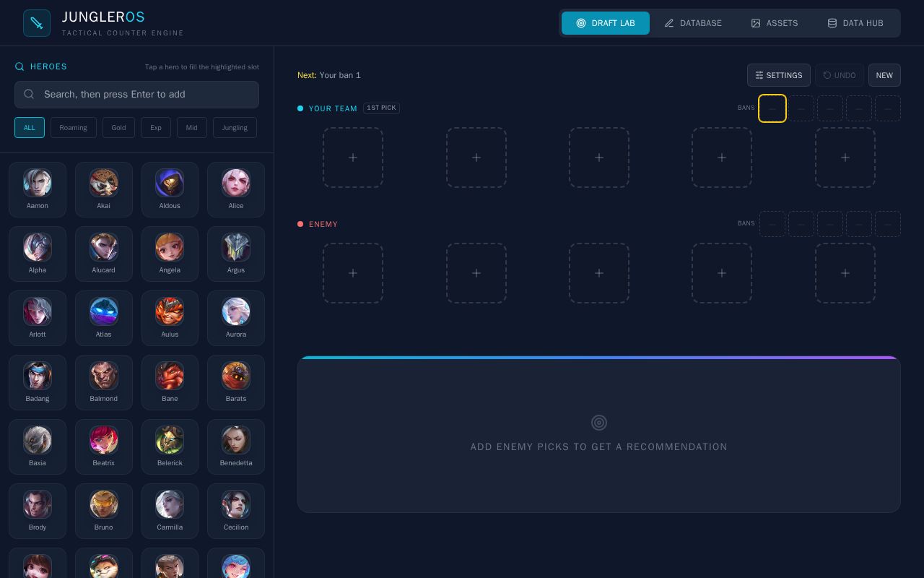This screenshot has width=924, height=578.
Task: Open the Draft Lab tab
Action: tap(606, 23)
